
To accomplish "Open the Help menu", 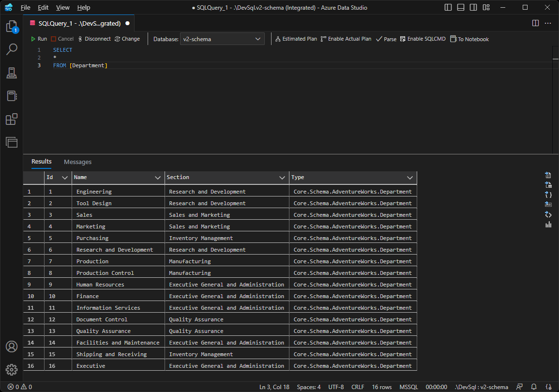I will tap(84, 7).
